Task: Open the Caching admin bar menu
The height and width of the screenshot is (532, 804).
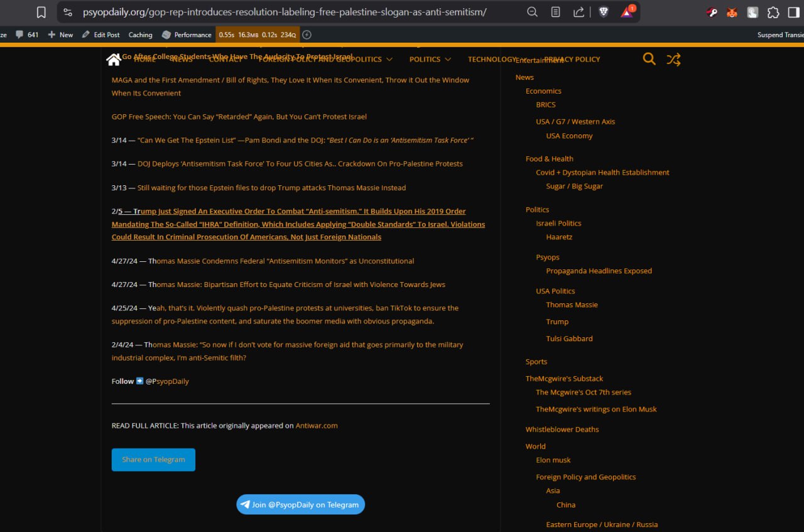Action: (x=141, y=35)
